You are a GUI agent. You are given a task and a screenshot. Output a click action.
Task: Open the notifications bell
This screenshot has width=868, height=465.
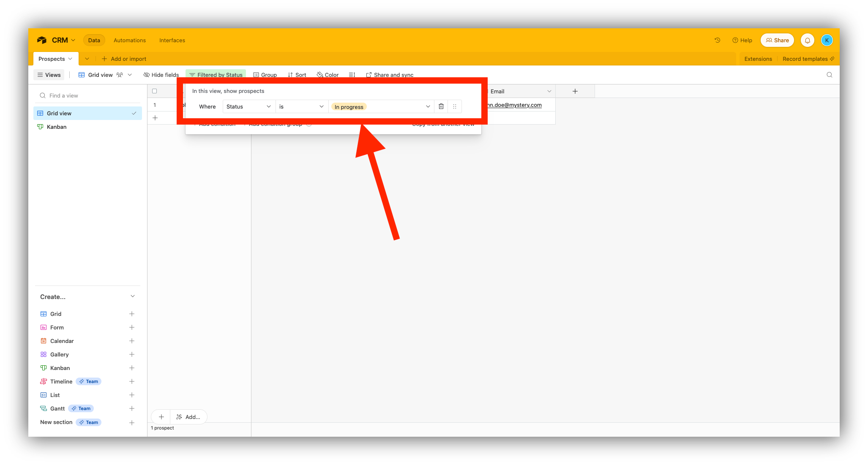807,40
